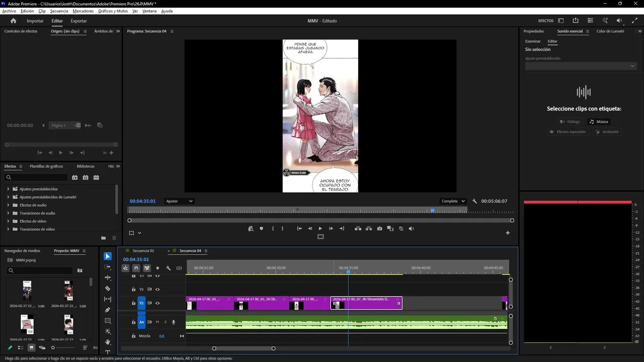The image size is (644, 362).
Task: Tag clips as Efectos especiales
Action: tap(568, 132)
